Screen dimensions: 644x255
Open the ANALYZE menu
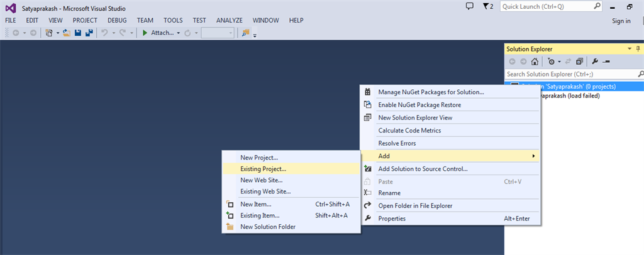coord(229,20)
